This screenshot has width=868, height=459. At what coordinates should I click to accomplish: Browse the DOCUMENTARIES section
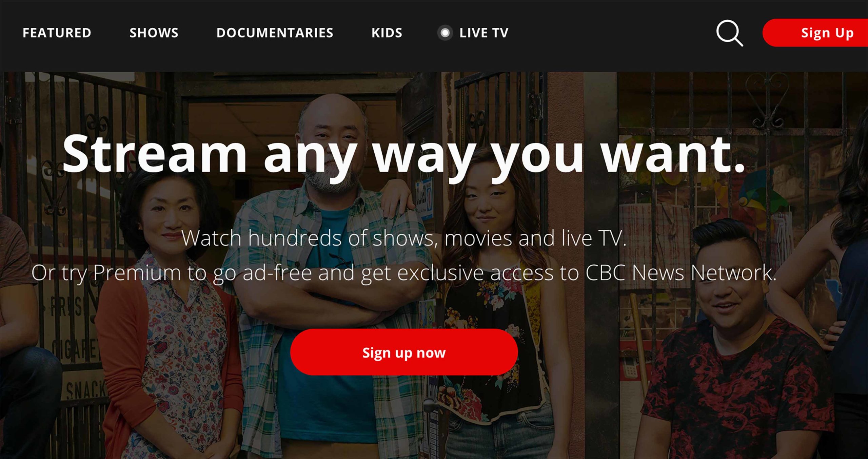click(275, 33)
